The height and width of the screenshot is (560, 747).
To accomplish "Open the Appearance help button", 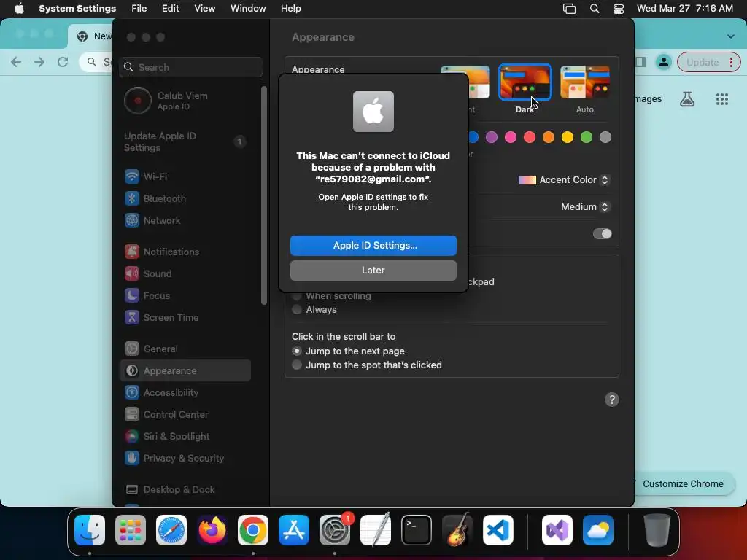I will 612,400.
